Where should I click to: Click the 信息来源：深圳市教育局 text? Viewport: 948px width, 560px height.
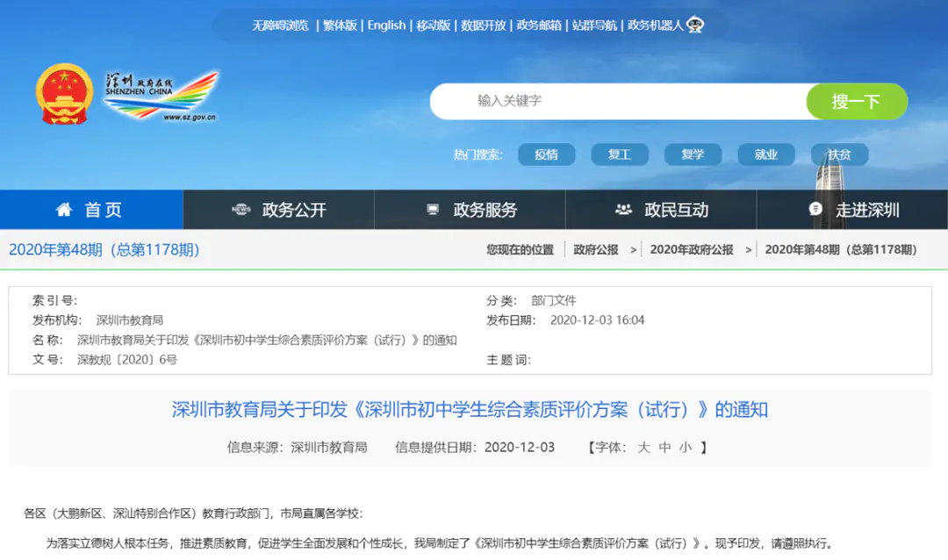pos(297,448)
